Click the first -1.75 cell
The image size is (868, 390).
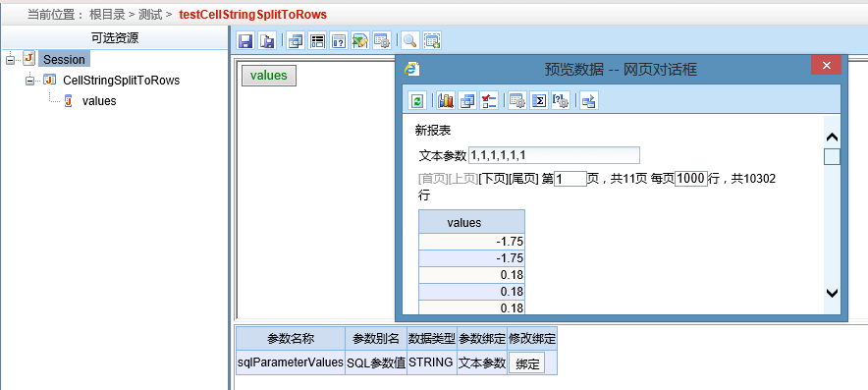tap(471, 242)
